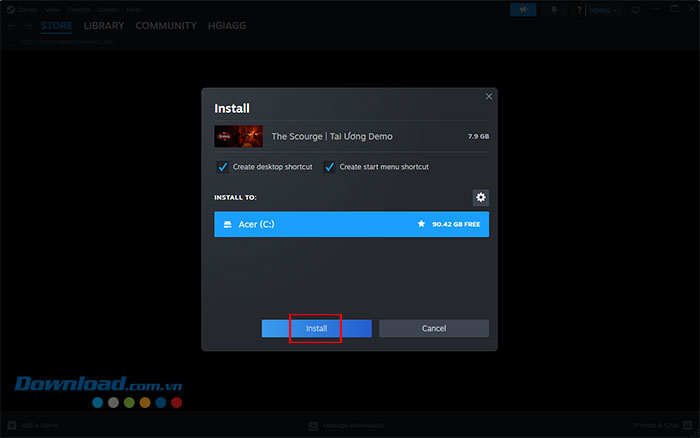Uncheck Create start menu shortcut
The height and width of the screenshot is (438, 700).
[329, 166]
